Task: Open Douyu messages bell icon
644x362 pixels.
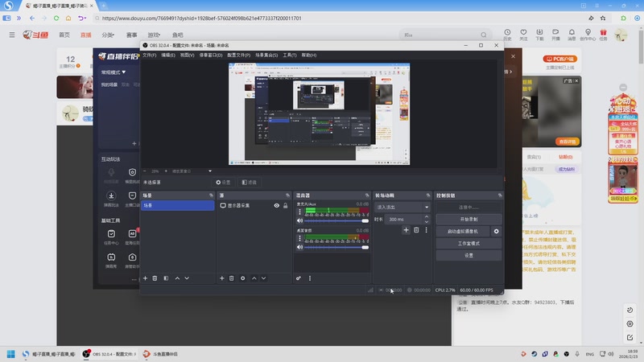Action: (x=572, y=34)
